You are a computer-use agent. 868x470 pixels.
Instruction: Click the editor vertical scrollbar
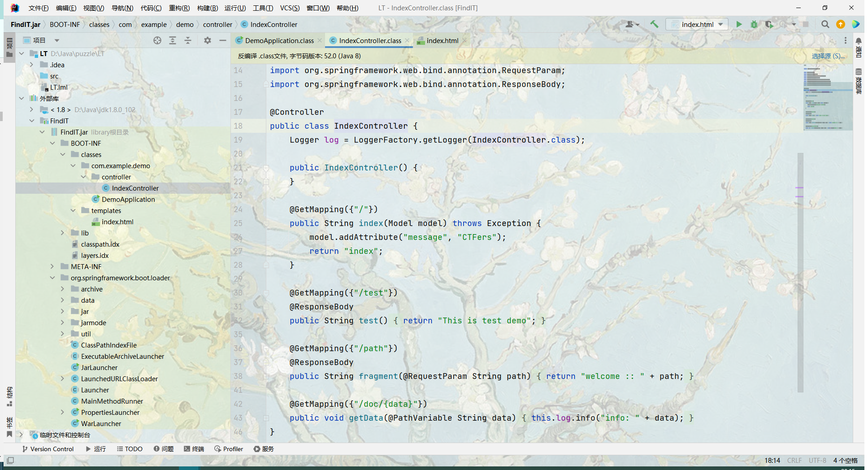click(x=800, y=269)
